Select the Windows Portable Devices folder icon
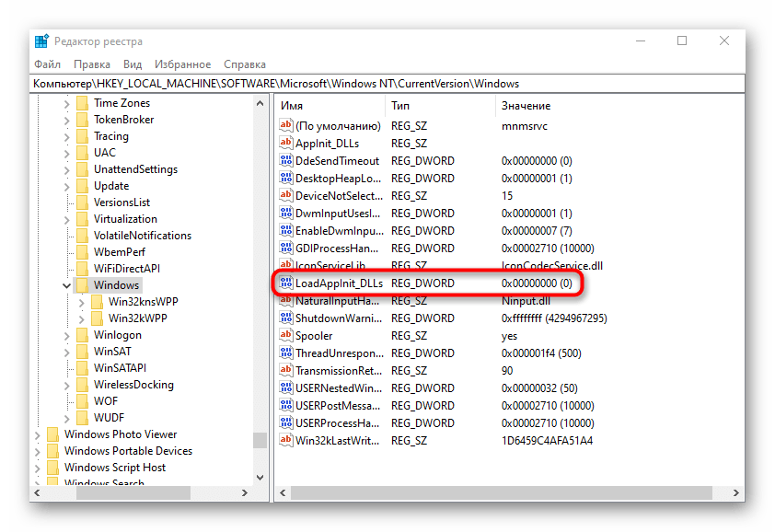 (52, 451)
